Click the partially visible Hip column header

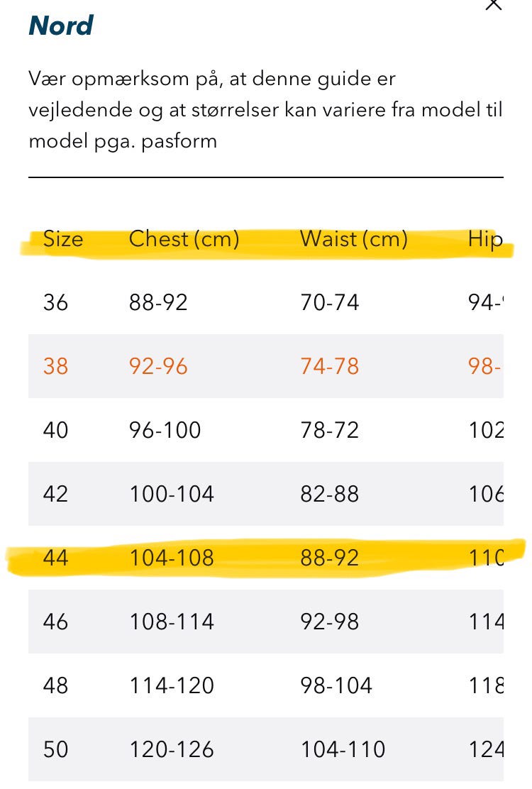coord(485,239)
